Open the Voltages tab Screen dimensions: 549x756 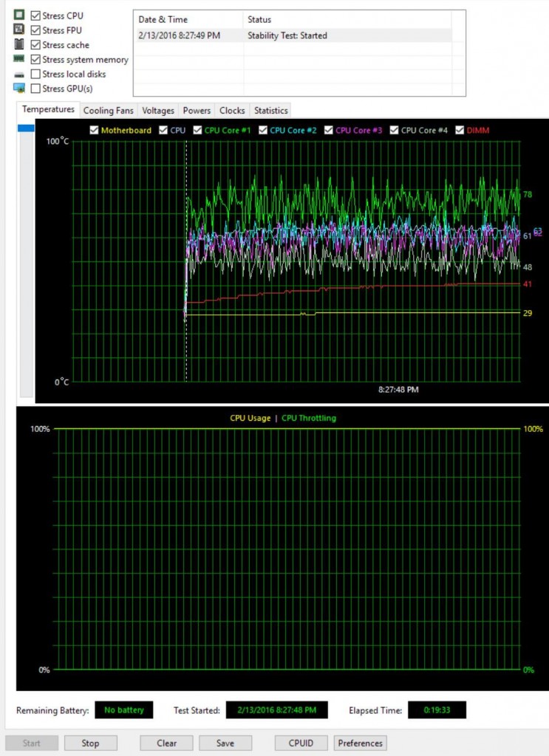point(157,111)
